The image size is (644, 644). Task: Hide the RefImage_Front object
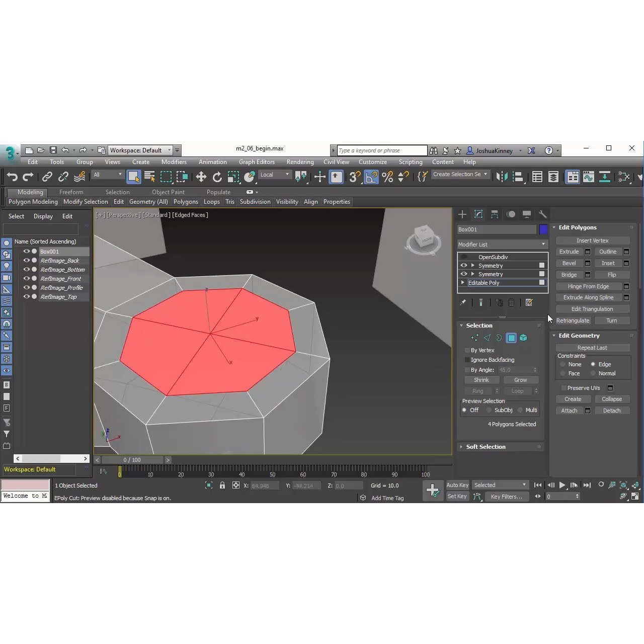(x=26, y=279)
